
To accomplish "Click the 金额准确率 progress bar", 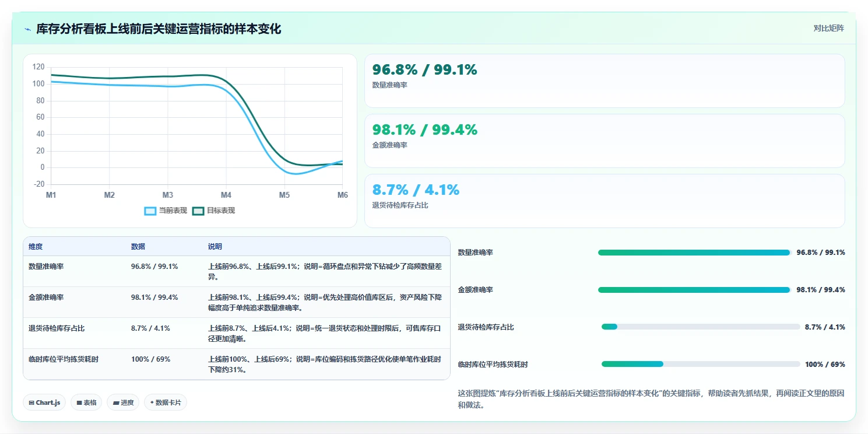I will pos(694,290).
